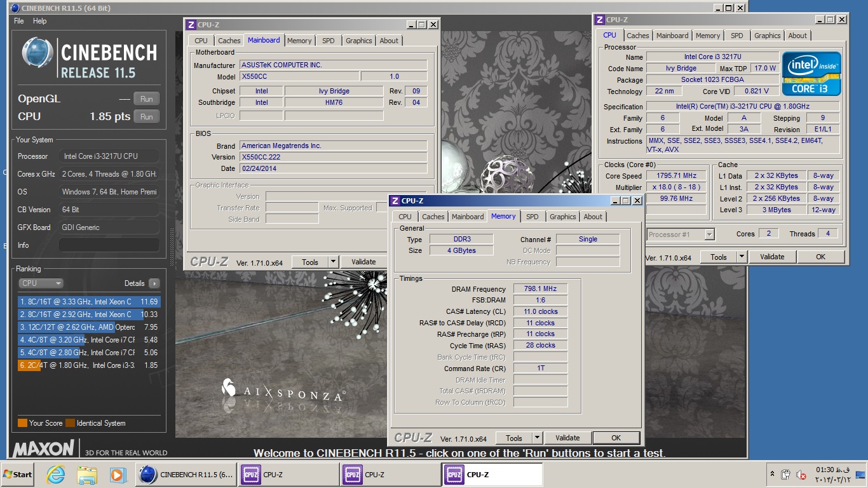
Task: Click Validate in processor CPU-Z window
Action: click(772, 257)
